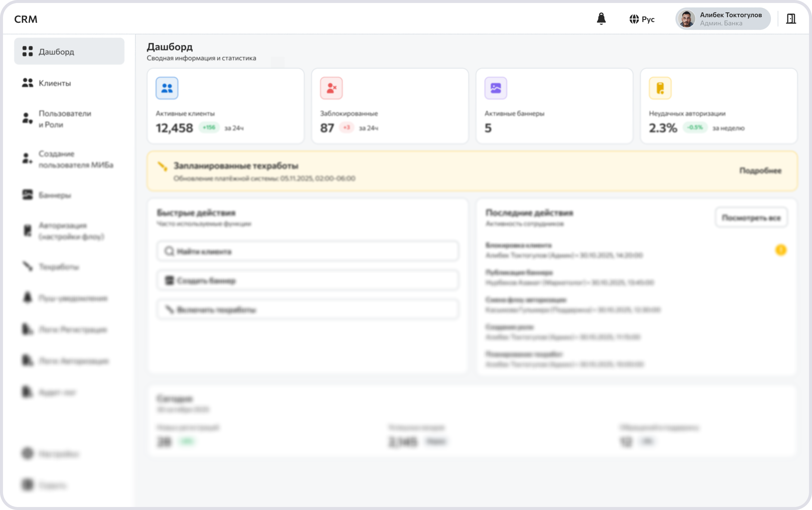The width and height of the screenshot is (812, 510).
Task: Click the globe icon next to Рус
Action: pyautogui.click(x=635, y=19)
